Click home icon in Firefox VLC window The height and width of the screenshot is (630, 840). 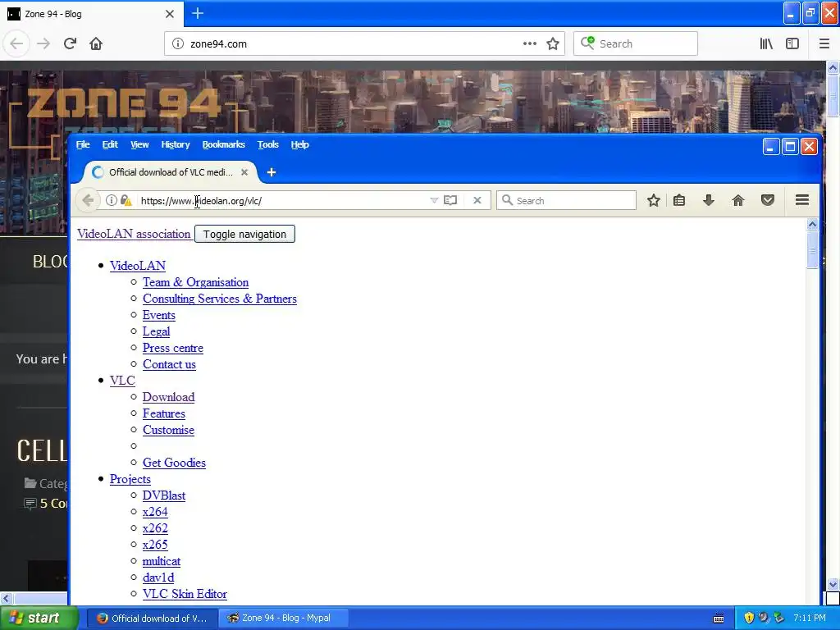(x=738, y=200)
